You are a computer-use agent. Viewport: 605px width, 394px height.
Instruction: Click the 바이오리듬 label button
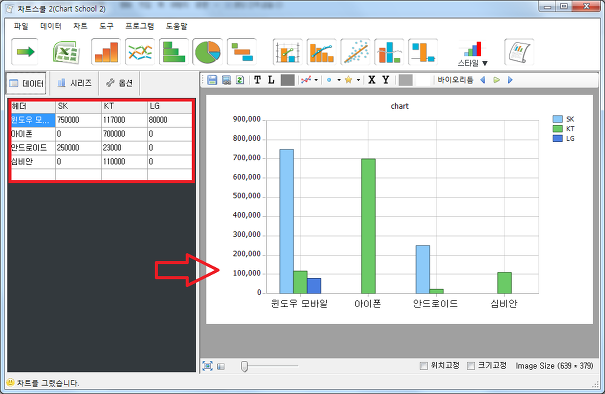455,80
